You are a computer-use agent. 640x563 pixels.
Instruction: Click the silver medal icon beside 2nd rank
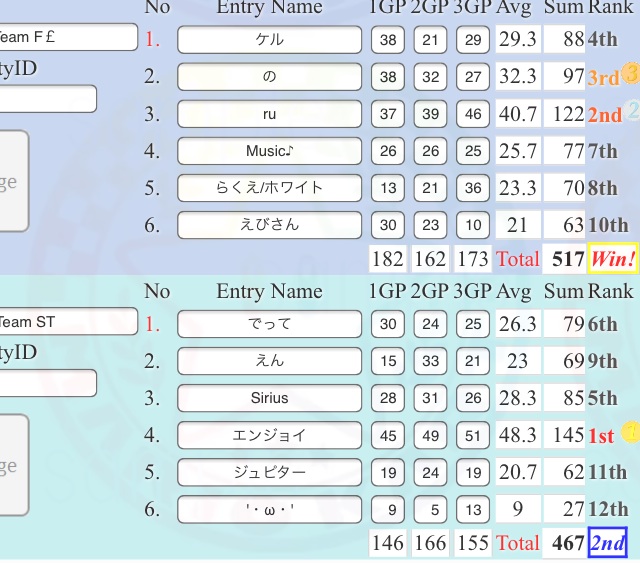pos(632,110)
